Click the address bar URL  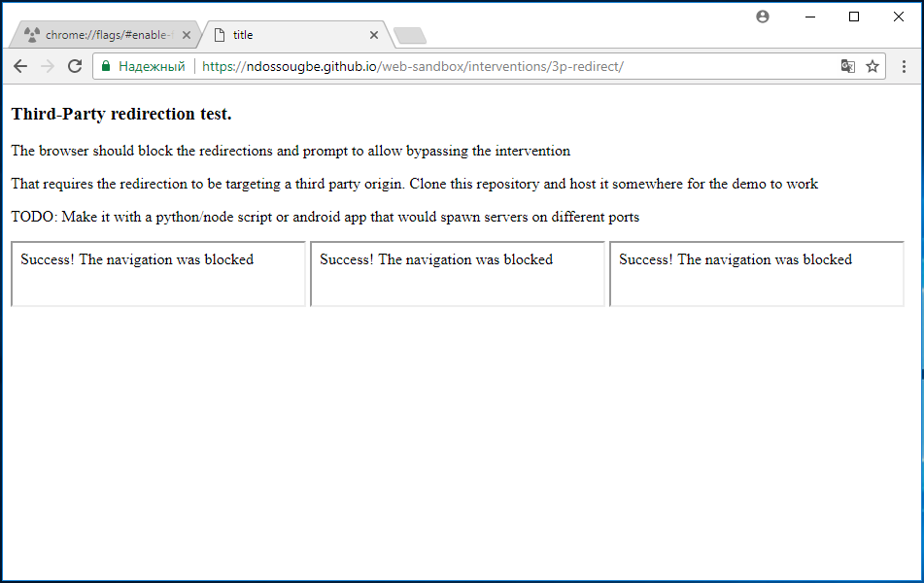pyautogui.click(x=413, y=66)
